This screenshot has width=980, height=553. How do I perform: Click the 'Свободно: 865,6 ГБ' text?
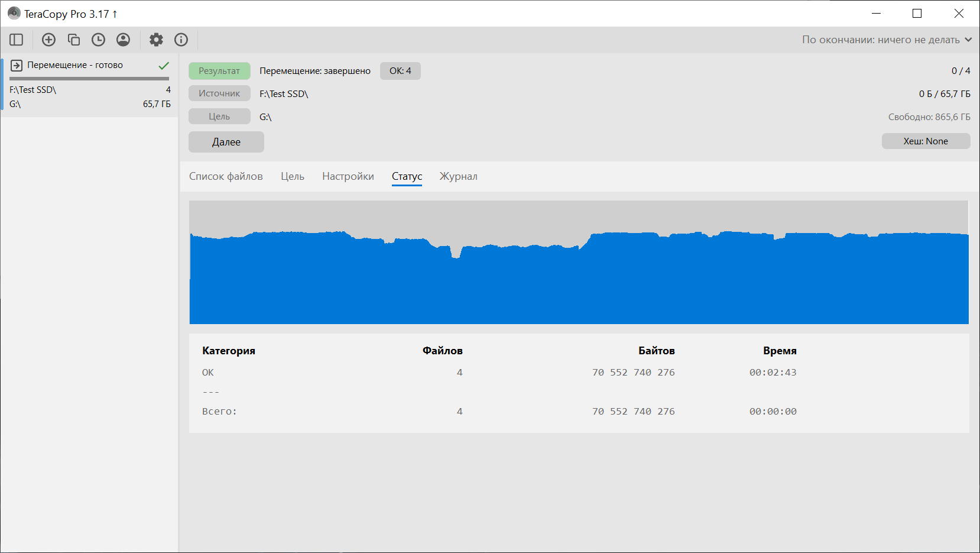pos(929,117)
